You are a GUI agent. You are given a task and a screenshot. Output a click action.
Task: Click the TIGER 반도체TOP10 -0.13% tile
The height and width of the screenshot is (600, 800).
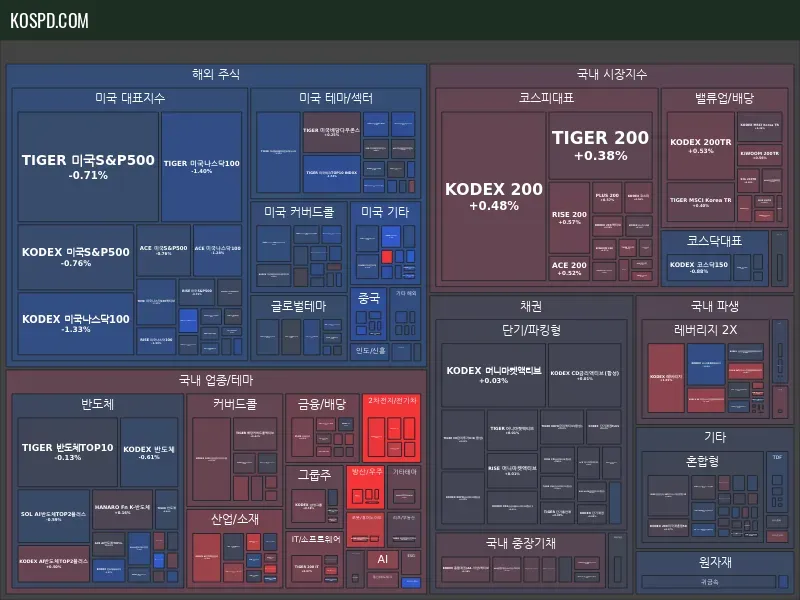tap(67, 452)
